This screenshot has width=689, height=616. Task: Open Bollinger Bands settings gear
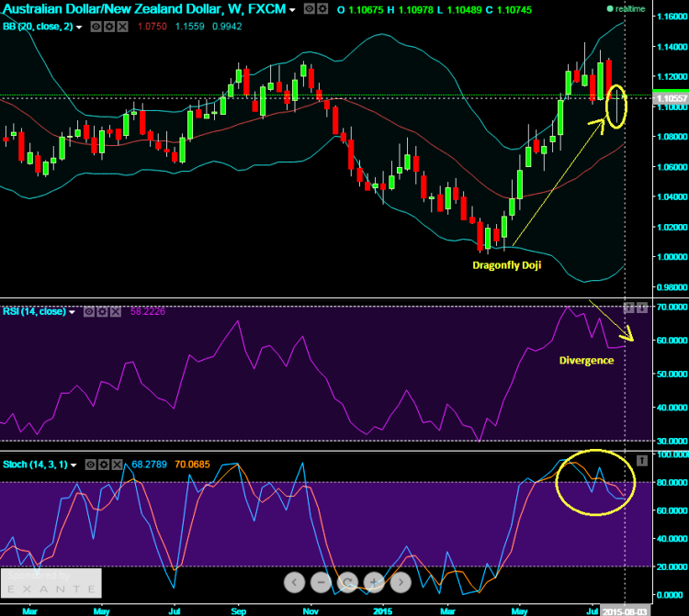click(109, 27)
